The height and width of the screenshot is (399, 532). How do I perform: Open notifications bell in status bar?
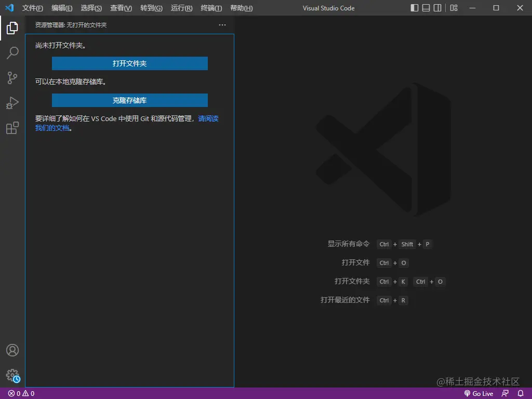pyautogui.click(x=521, y=394)
